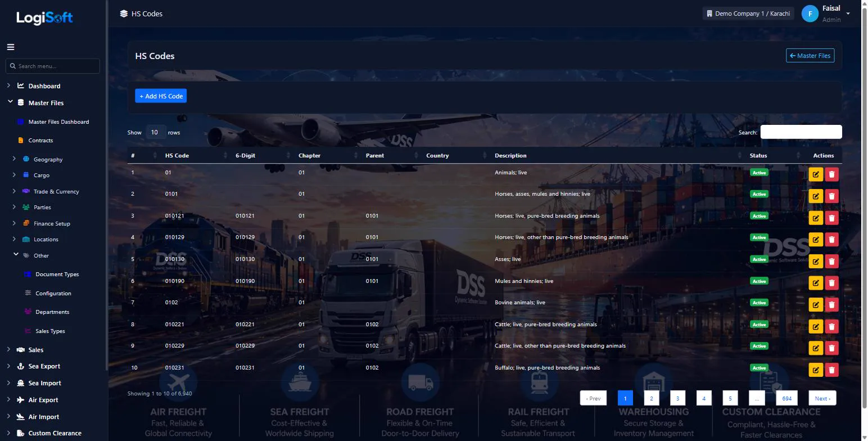The width and height of the screenshot is (868, 441).
Task: Edit the row for HS code 01
Action: (x=815, y=174)
